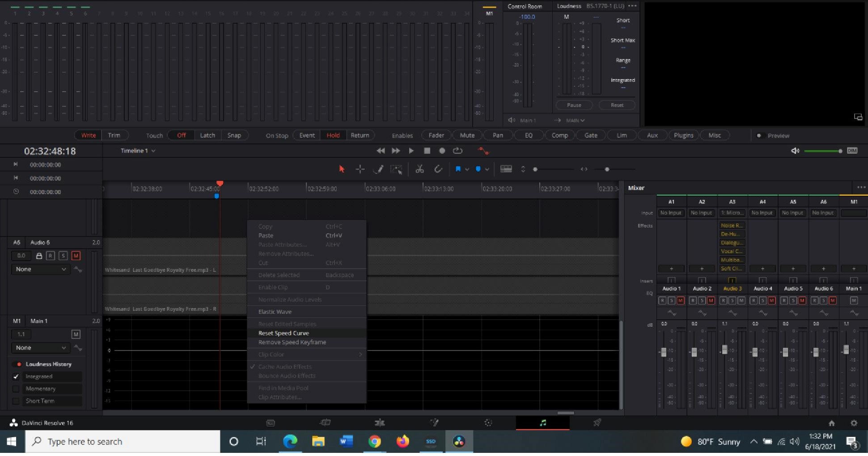Screen dimensions: 868x456
Task: Choose the pencil edit tool
Action: [x=378, y=169]
